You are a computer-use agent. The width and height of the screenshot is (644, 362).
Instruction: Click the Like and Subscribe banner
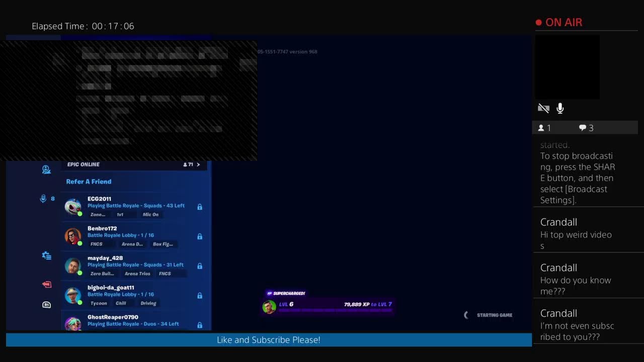tap(268, 340)
